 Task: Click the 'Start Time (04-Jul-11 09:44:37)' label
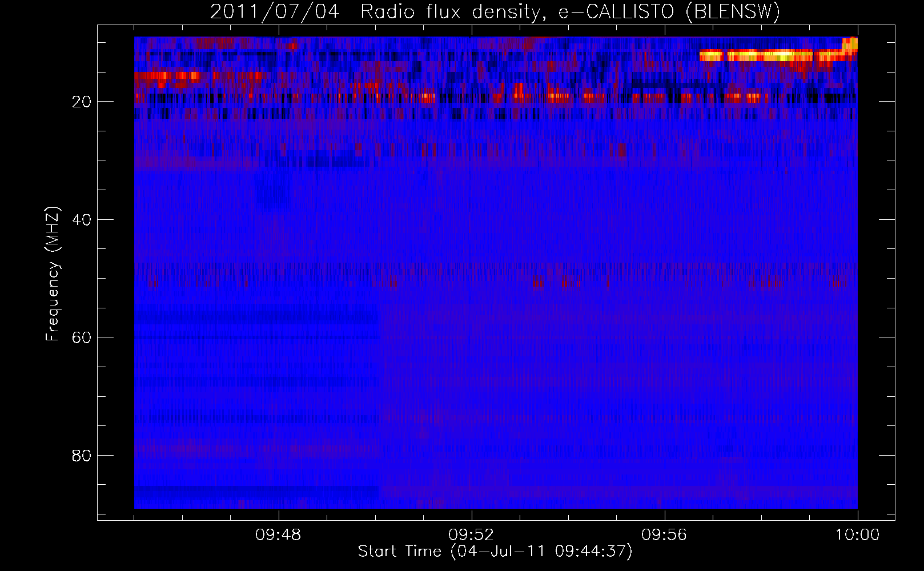[495, 552]
